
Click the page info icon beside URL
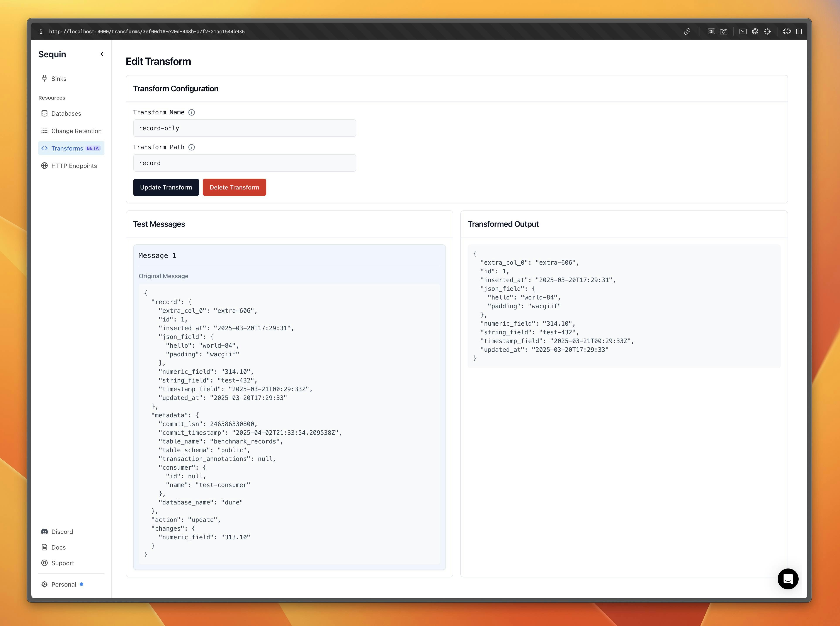click(x=41, y=31)
